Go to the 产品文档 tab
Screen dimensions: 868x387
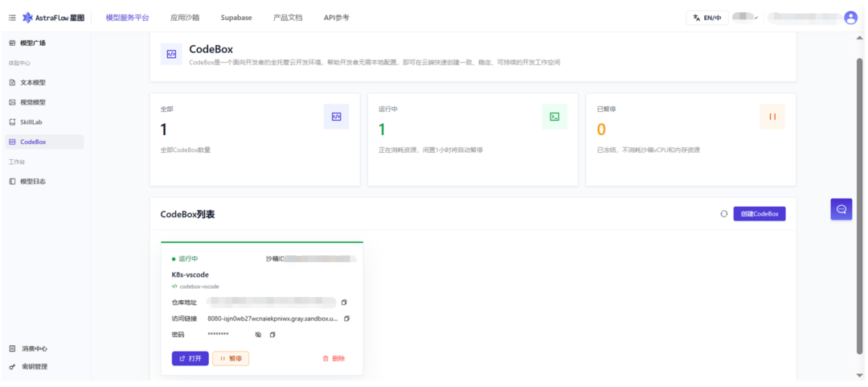288,18
